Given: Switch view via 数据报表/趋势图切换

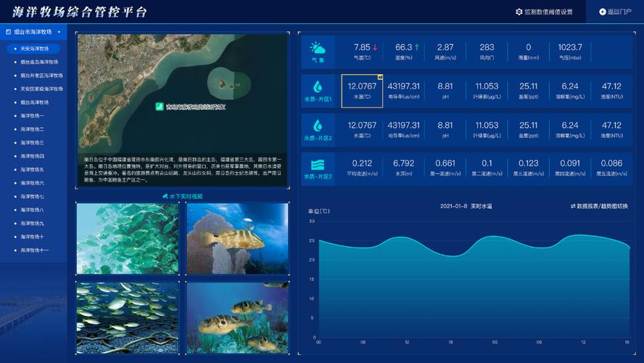Looking at the screenshot, I should tap(599, 206).
